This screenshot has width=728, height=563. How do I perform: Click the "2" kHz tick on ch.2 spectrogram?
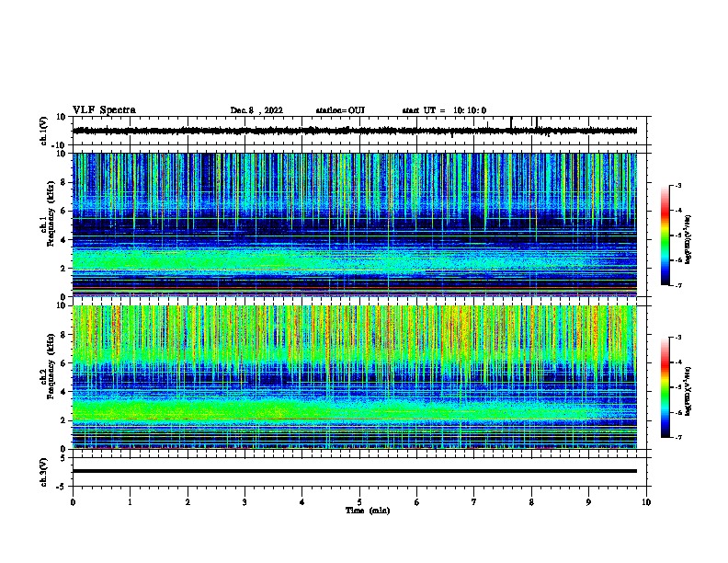pyautogui.click(x=63, y=420)
